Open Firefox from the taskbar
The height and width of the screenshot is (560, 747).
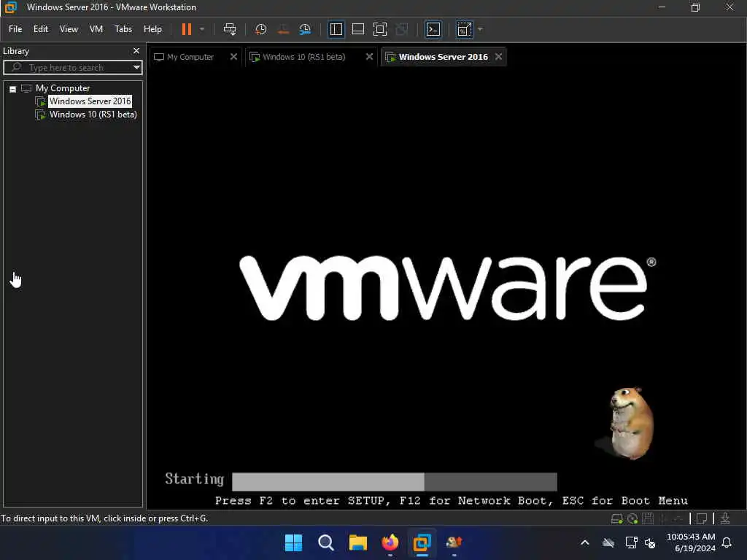[390, 542]
